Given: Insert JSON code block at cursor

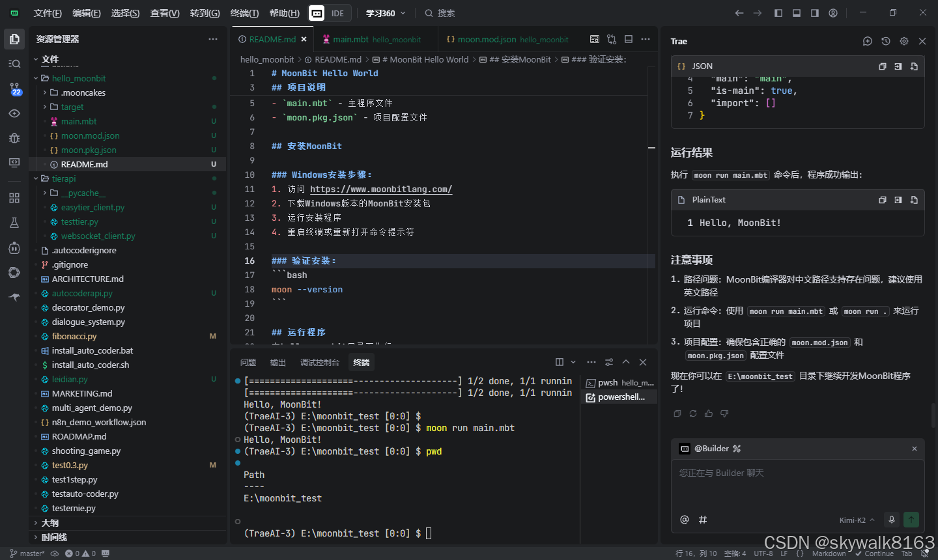Looking at the screenshot, I should 898,66.
